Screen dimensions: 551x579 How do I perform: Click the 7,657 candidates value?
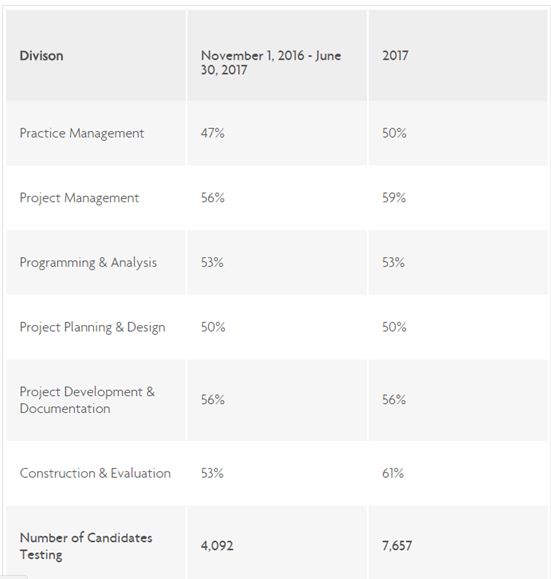point(397,546)
